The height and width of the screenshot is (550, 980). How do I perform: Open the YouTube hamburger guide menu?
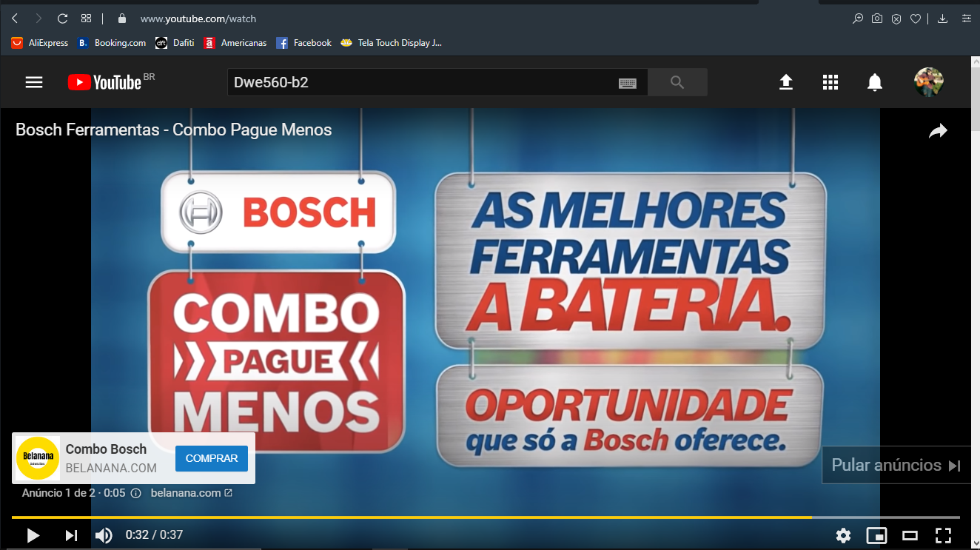coord(34,82)
